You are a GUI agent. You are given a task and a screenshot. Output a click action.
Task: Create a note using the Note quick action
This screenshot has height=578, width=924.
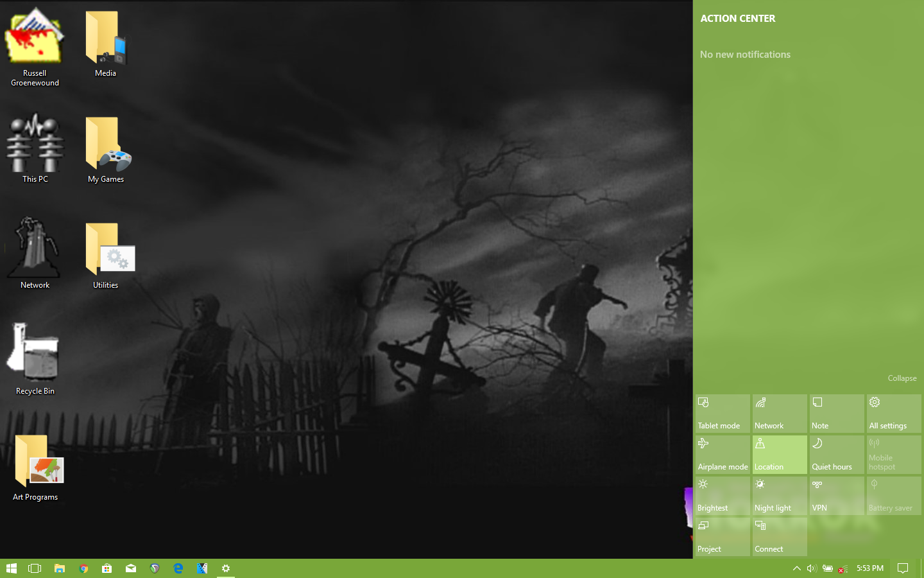pyautogui.click(x=837, y=413)
